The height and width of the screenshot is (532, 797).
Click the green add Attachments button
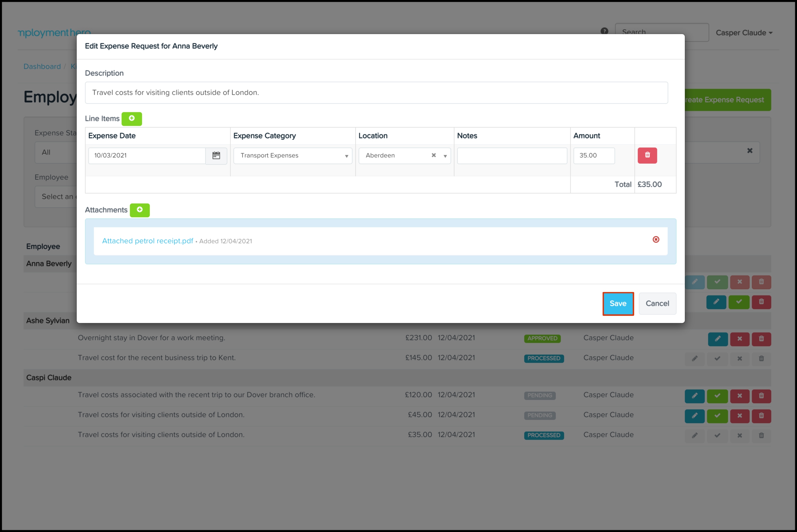(x=140, y=210)
